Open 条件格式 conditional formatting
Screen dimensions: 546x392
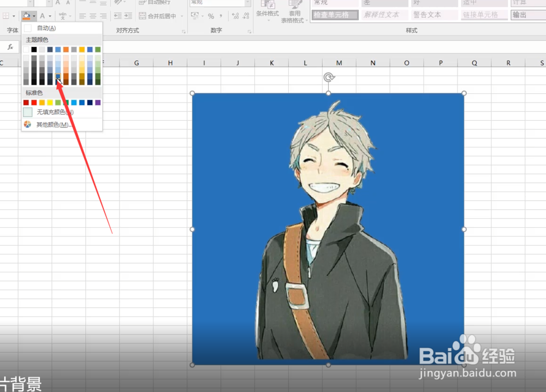pyautogui.click(x=268, y=10)
